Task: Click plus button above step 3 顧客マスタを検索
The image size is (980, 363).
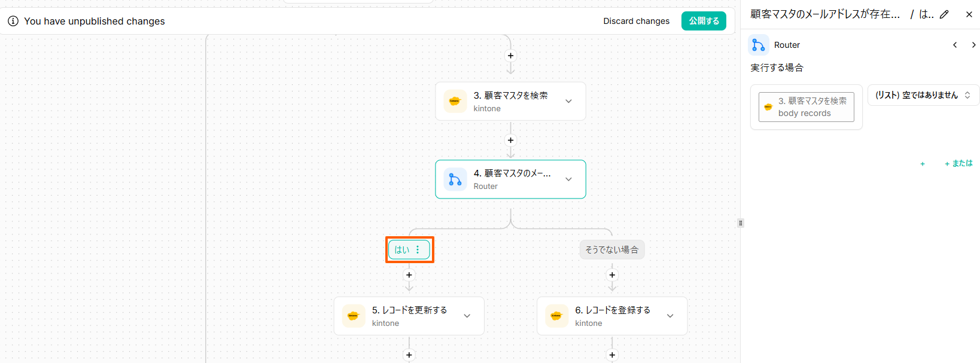Action: tap(510, 56)
